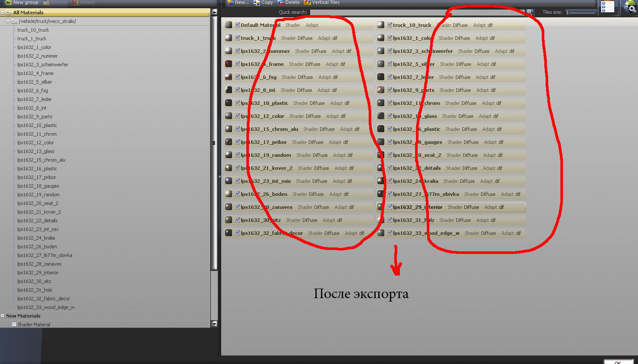Click the lps1632_9_parts material sphere preview

tap(381, 90)
